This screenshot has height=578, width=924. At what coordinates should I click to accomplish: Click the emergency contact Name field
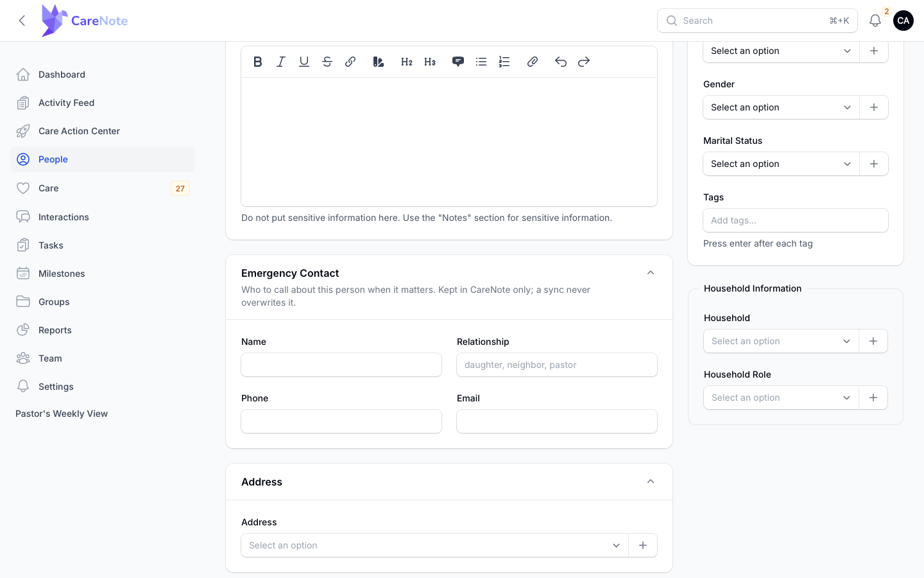coord(341,365)
